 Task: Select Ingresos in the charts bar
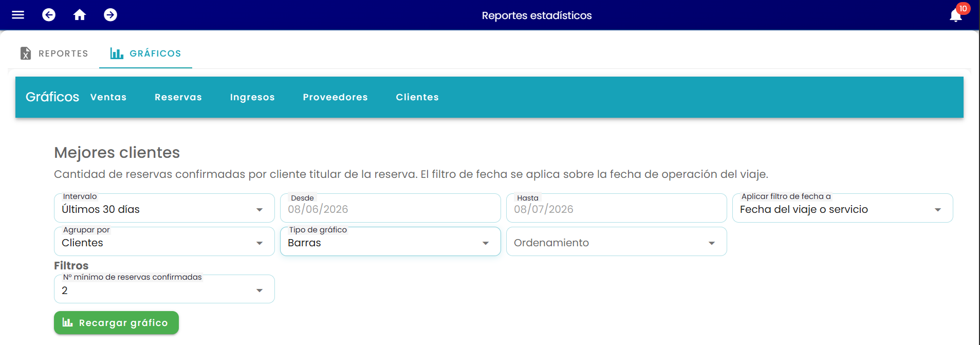(252, 97)
